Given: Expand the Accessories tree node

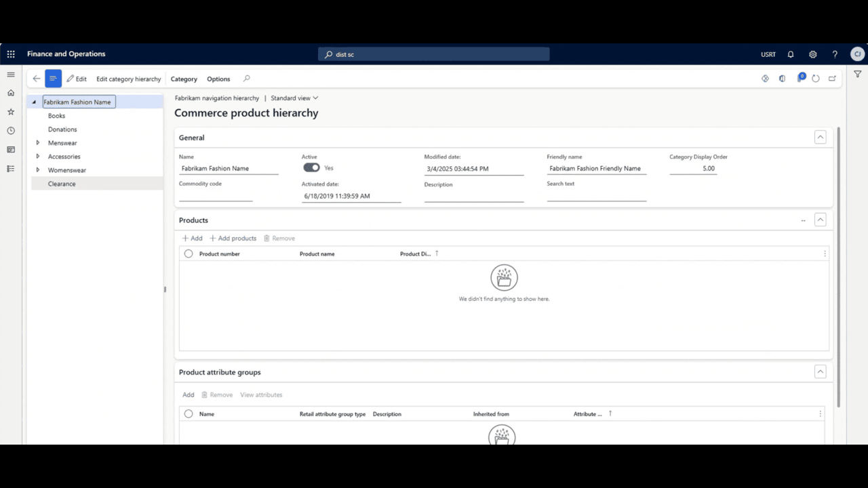Looking at the screenshot, I should click(38, 157).
